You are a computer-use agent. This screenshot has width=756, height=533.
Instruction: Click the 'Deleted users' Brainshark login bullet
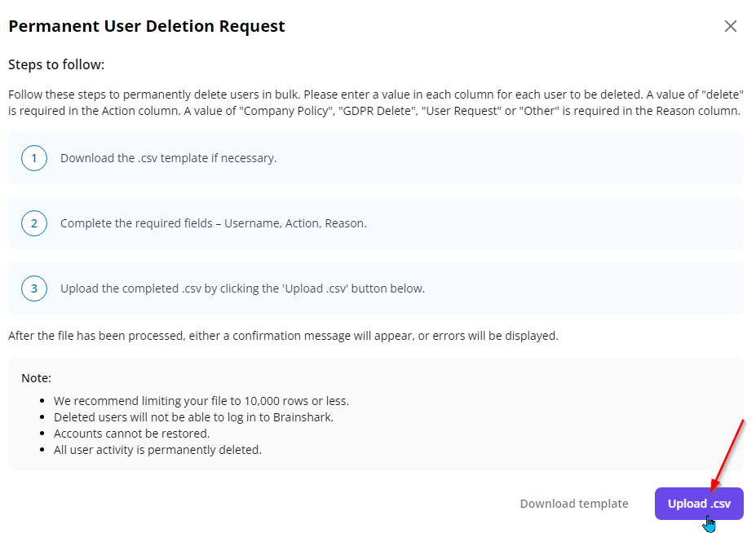point(192,417)
